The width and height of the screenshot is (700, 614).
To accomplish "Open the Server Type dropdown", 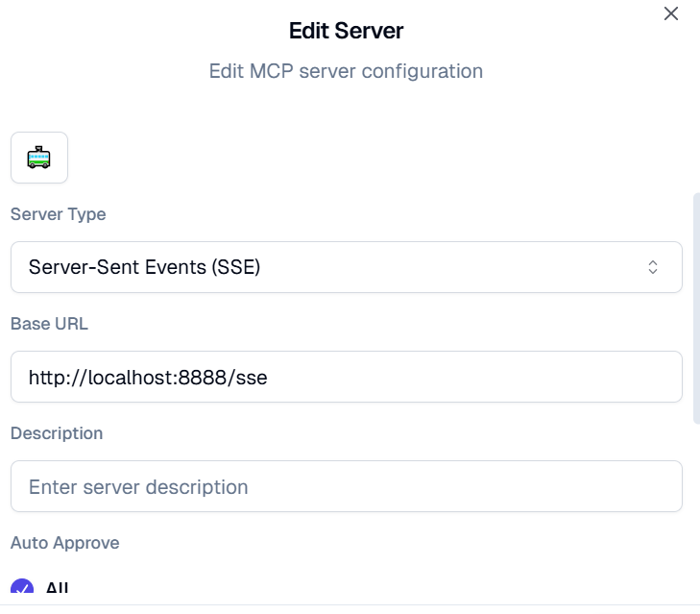I will pyautogui.click(x=346, y=267).
